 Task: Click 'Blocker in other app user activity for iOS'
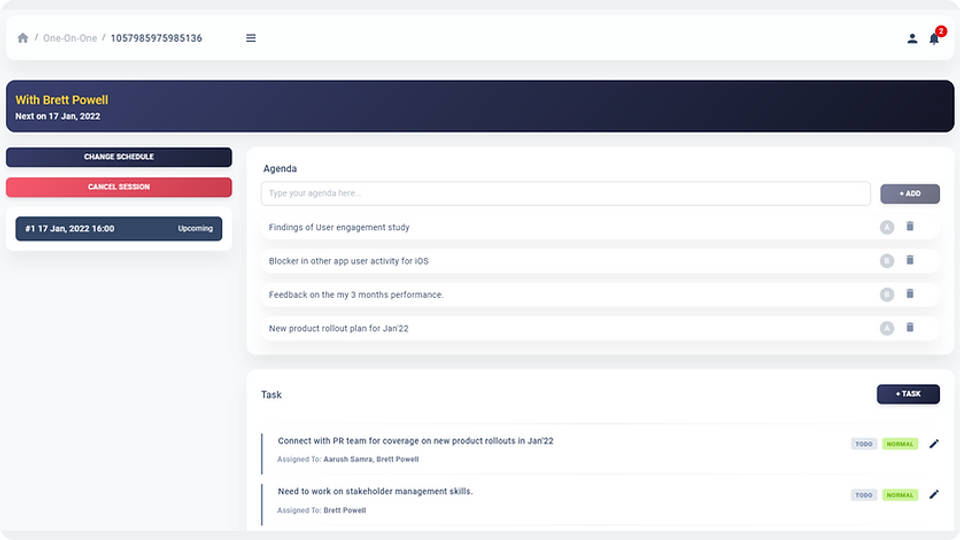click(x=348, y=261)
